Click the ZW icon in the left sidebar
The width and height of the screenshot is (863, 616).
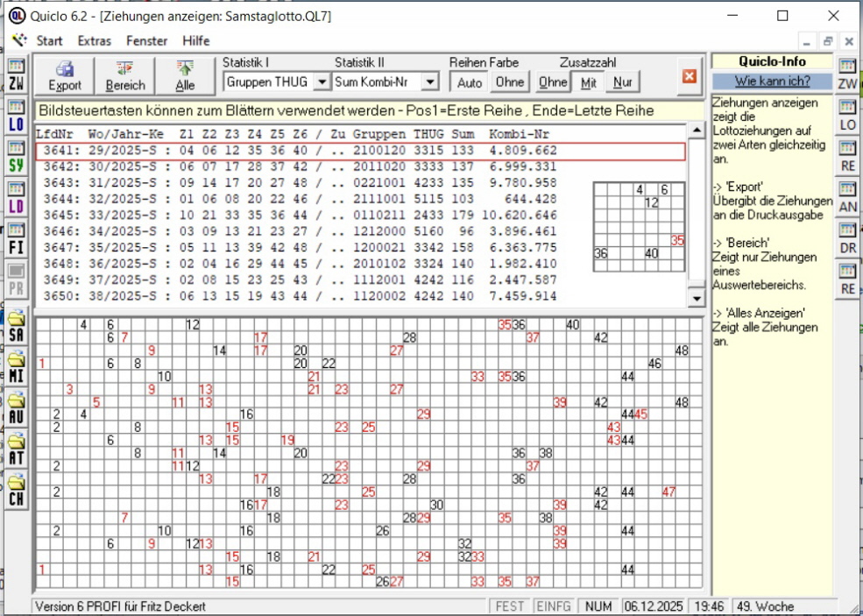pyautogui.click(x=16, y=75)
